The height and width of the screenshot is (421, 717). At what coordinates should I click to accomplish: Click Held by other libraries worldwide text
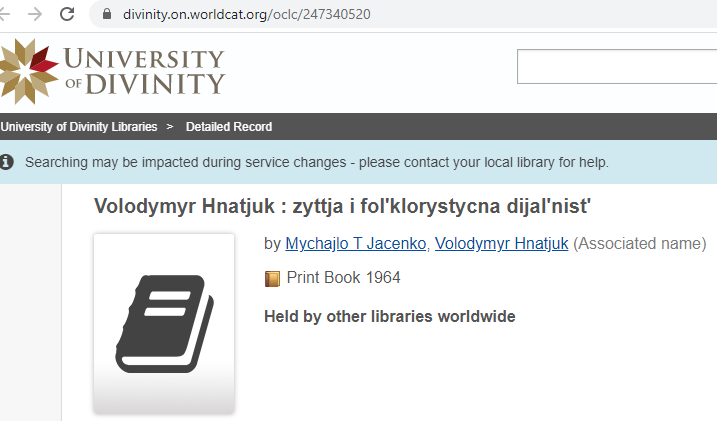point(389,317)
